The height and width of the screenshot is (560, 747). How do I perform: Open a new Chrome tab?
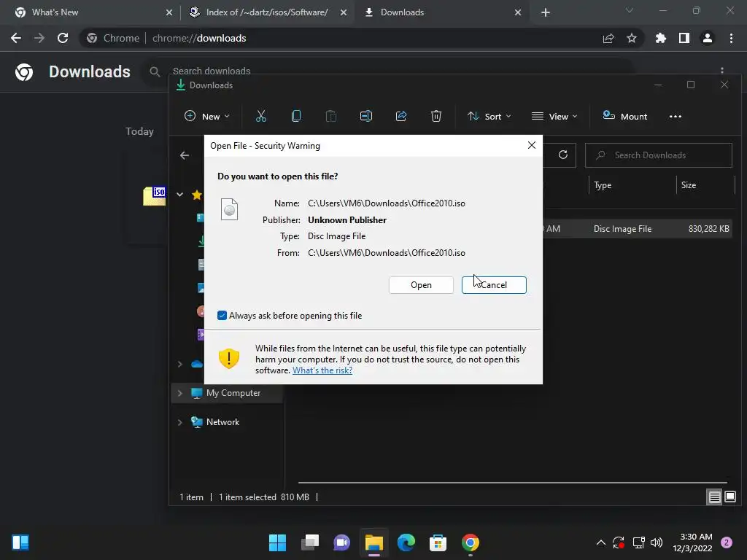546,12
